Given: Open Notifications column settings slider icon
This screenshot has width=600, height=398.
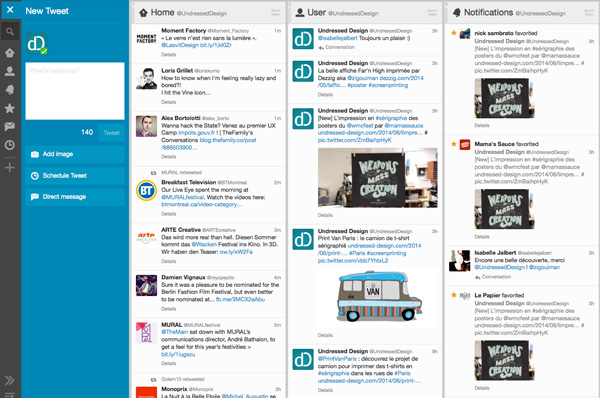Looking at the screenshot, I should click(x=589, y=13).
